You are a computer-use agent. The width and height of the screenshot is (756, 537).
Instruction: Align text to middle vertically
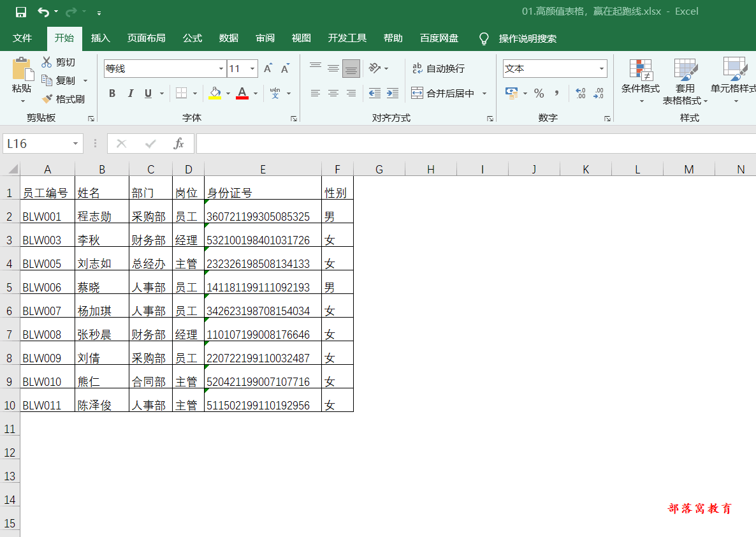tap(333, 68)
